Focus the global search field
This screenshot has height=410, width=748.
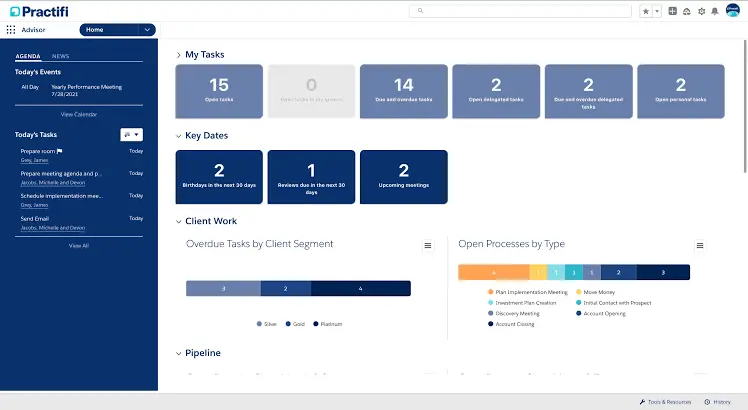coord(520,11)
